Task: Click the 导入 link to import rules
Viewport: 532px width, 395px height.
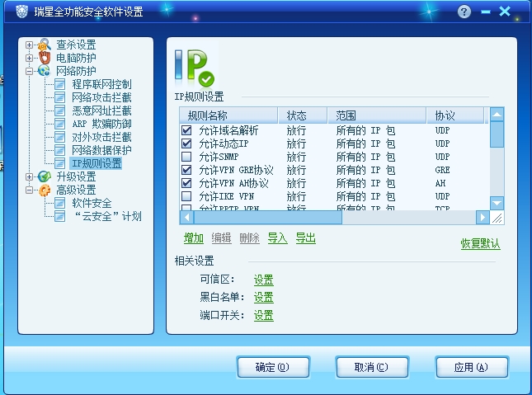Action: coord(277,238)
